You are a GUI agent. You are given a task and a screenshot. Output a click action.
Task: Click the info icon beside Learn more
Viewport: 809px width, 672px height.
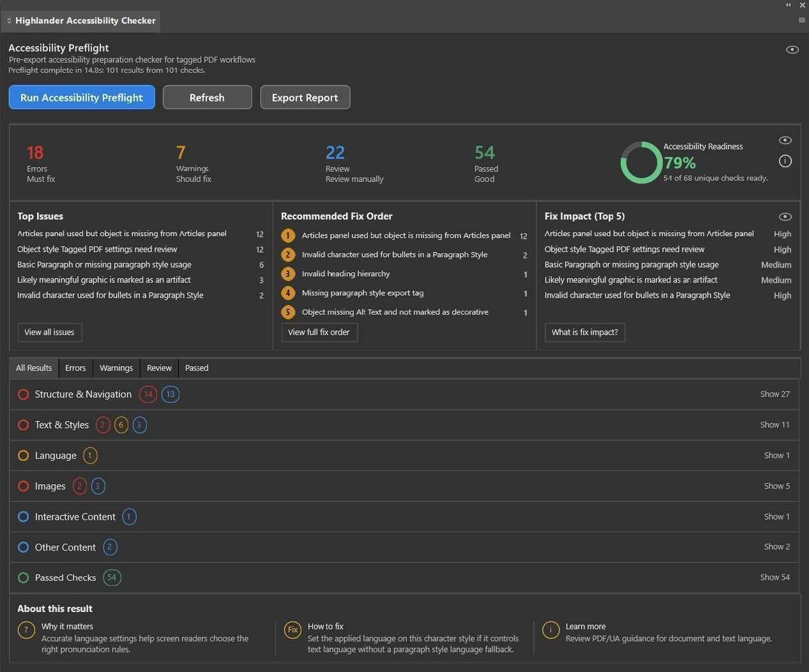tap(550, 630)
